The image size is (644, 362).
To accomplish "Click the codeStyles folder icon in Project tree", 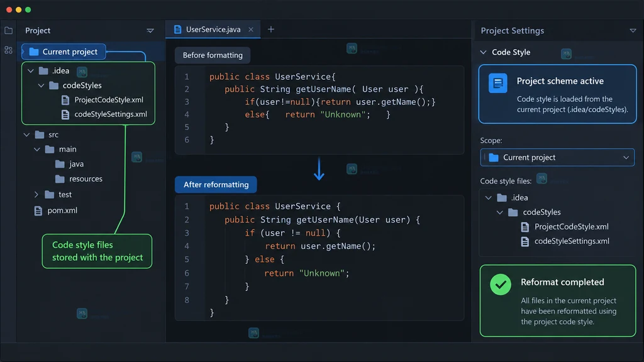I will click(54, 85).
